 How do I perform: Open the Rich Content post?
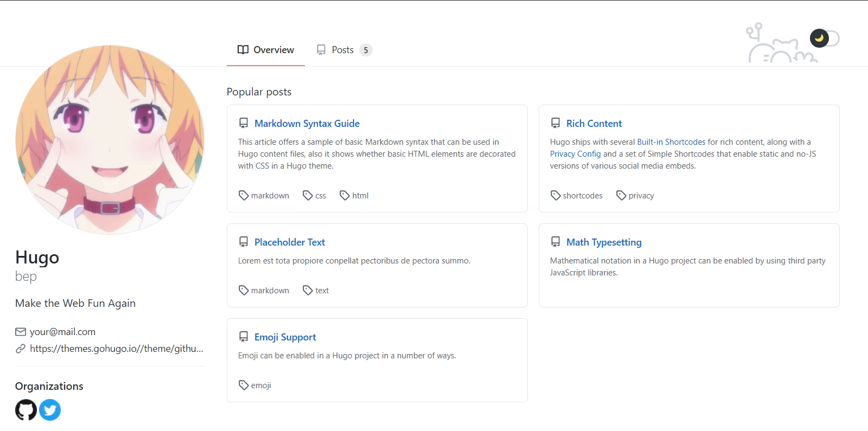pyautogui.click(x=593, y=124)
